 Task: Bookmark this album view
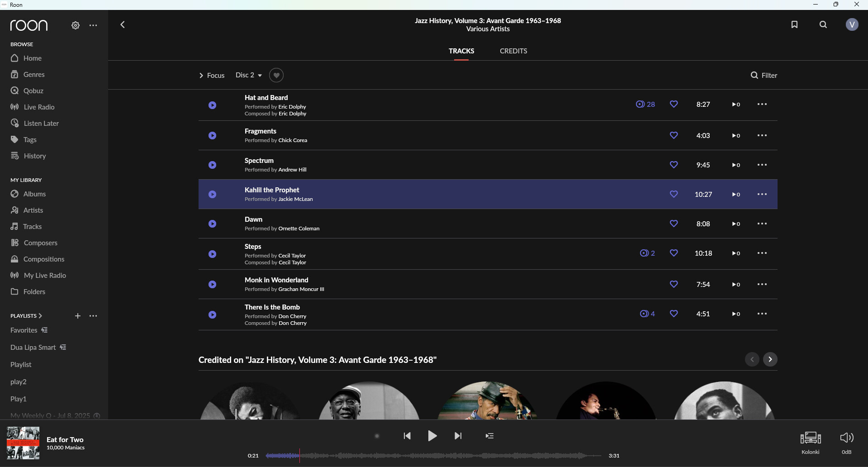pyautogui.click(x=794, y=24)
